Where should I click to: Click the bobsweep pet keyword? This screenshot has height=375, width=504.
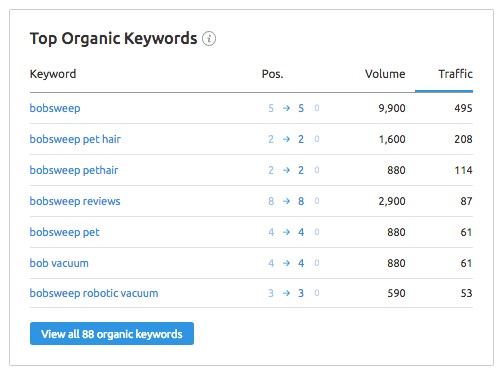[65, 232]
